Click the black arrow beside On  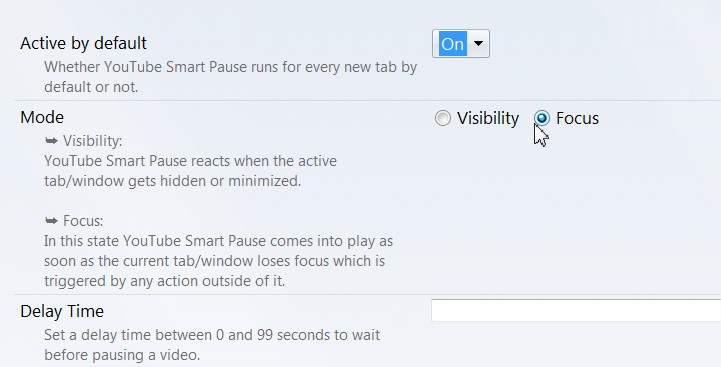(x=478, y=44)
